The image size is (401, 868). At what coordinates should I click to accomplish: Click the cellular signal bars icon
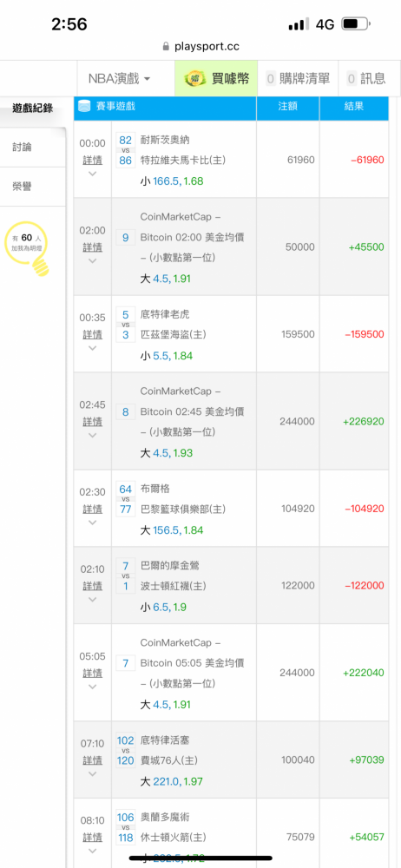click(299, 24)
